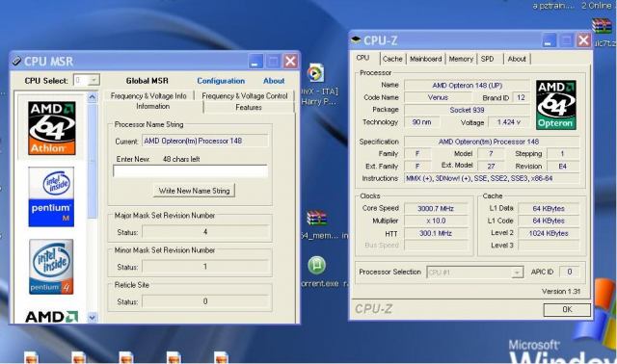Select the Intel Pentium 4 logo
617x364 pixels.
pos(51,267)
